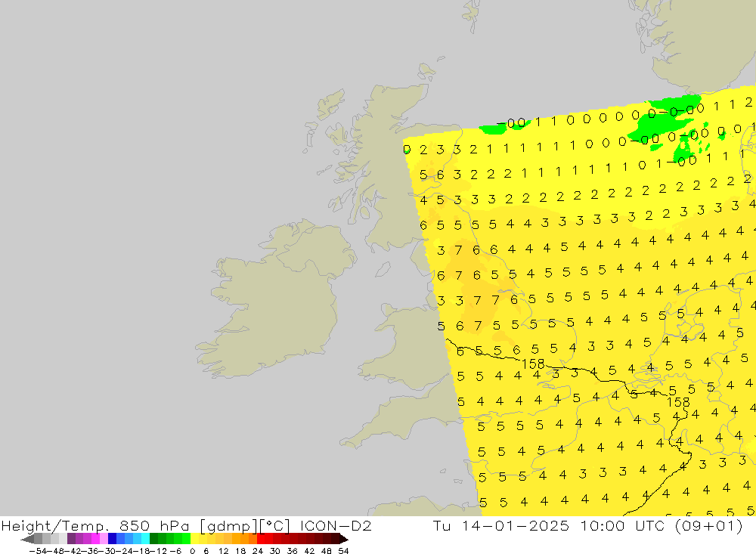Click the Isle of Man on map
Image resolution: width=756 pixels, height=554 pixels.
click(383, 269)
